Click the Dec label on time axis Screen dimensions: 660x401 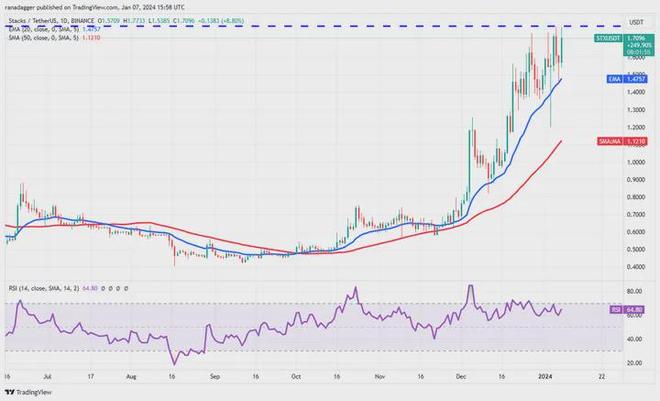click(459, 378)
